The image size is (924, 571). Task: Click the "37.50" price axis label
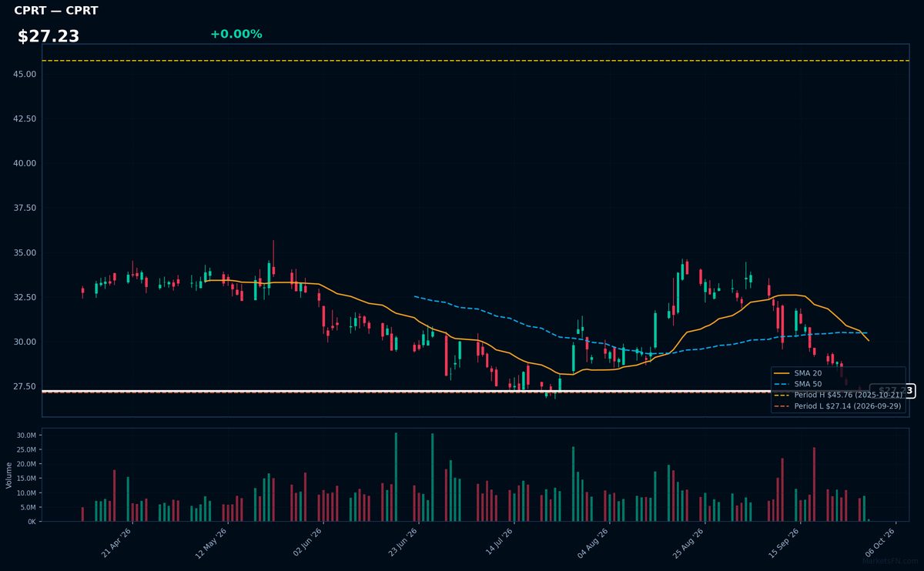click(x=25, y=208)
